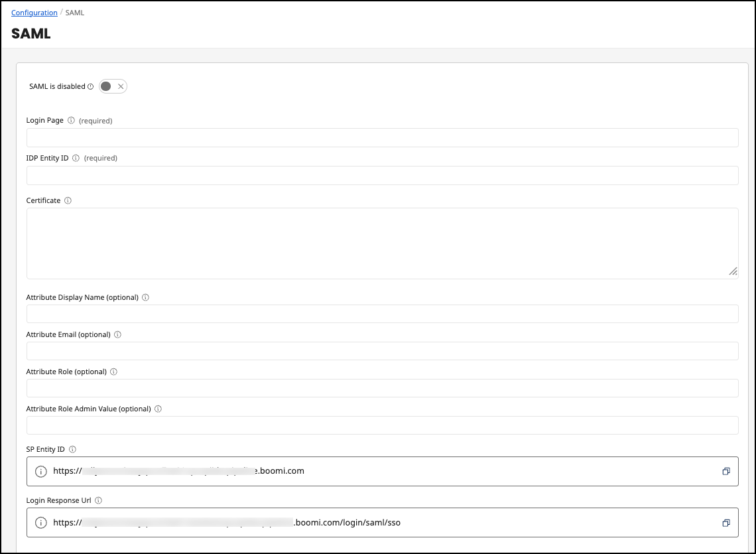
Task: Click the info icon next to IDP Entity ID
Action: click(x=76, y=158)
